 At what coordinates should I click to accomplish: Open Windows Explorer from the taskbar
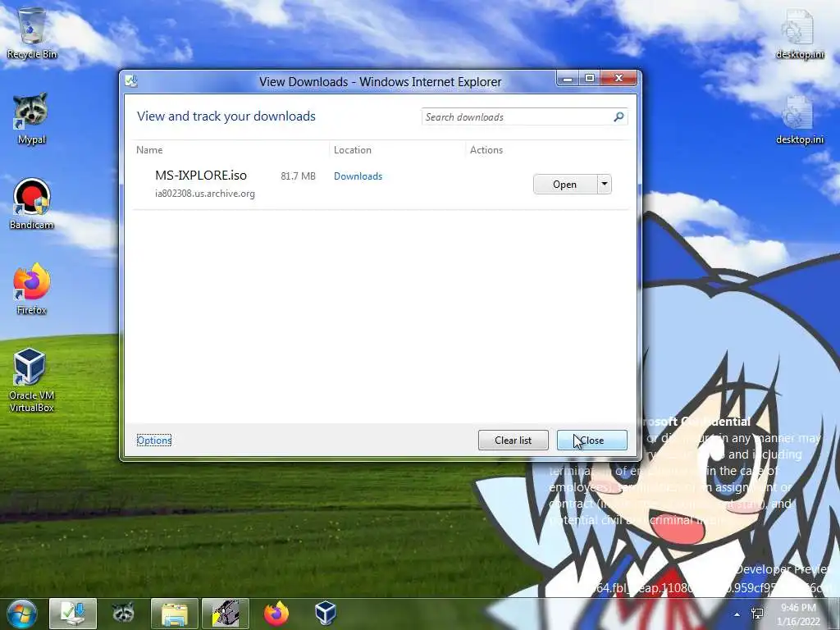coord(175,614)
